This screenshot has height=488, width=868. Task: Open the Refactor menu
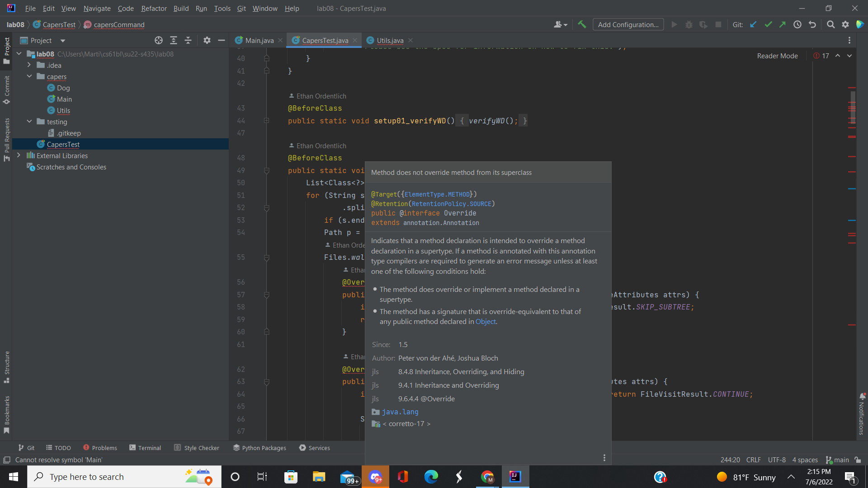tap(154, 8)
